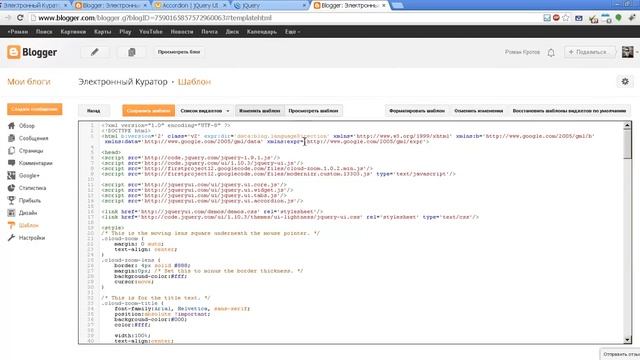The image size is (640, 360).
Task: Click the green extension icon in toolbar
Action: 619,18
